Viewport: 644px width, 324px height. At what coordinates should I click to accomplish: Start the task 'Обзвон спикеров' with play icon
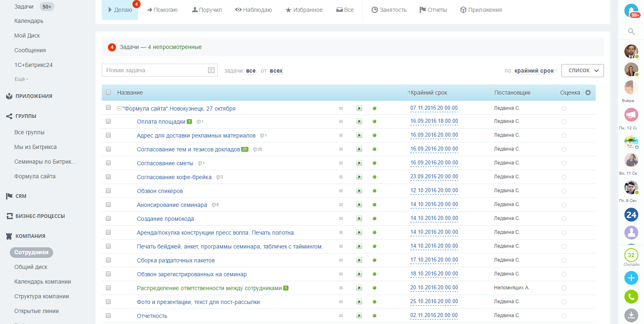click(359, 191)
